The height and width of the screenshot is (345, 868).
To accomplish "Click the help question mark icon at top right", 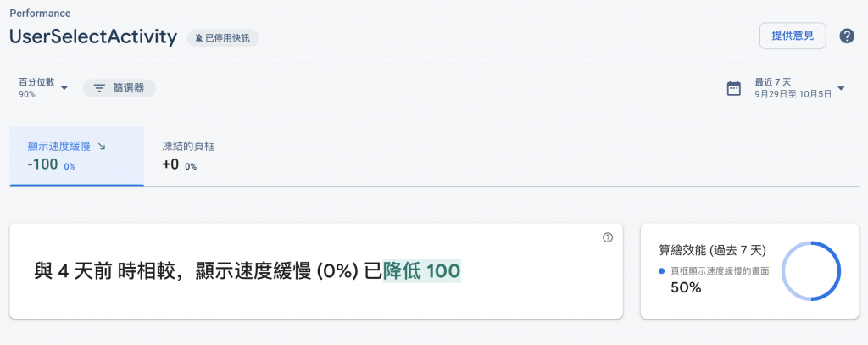I will tap(846, 36).
